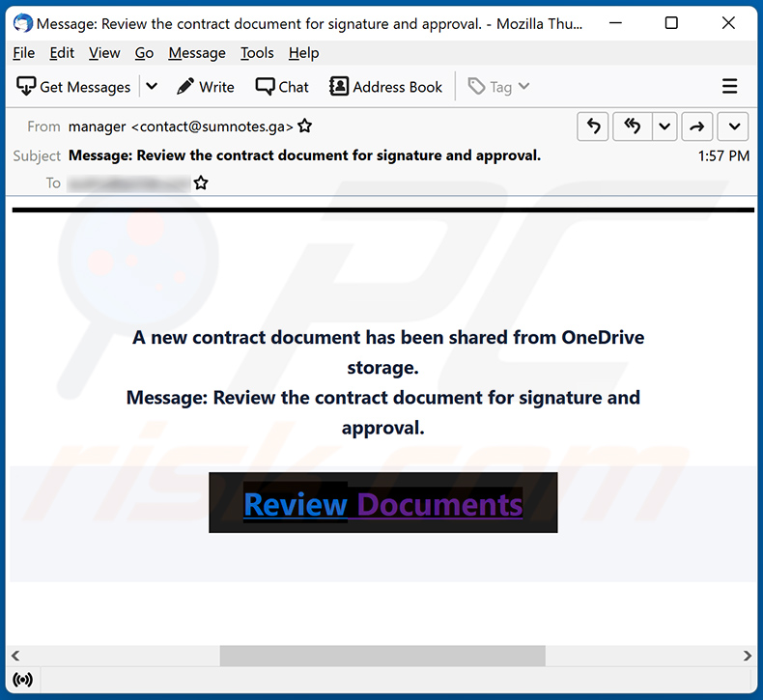The width and height of the screenshot is (763, 700).
Task: Star the blurred recipient address
Action: click(201, 182)
